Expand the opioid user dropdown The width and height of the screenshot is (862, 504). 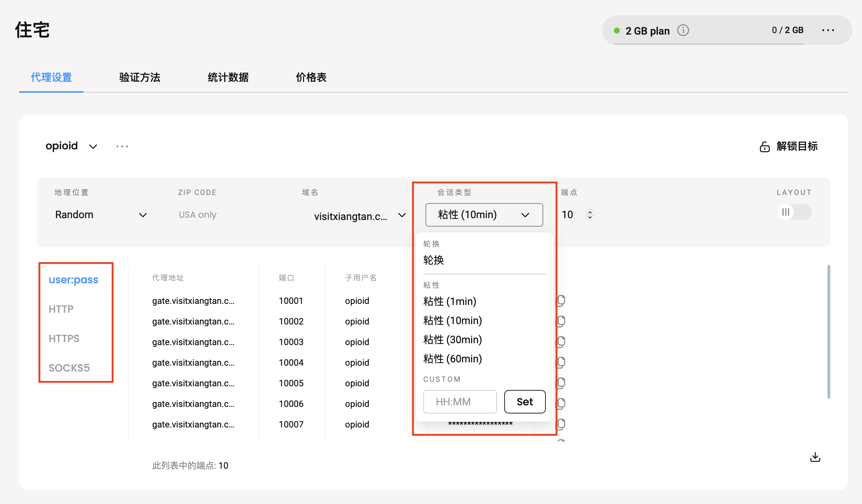tap(93, 147)
